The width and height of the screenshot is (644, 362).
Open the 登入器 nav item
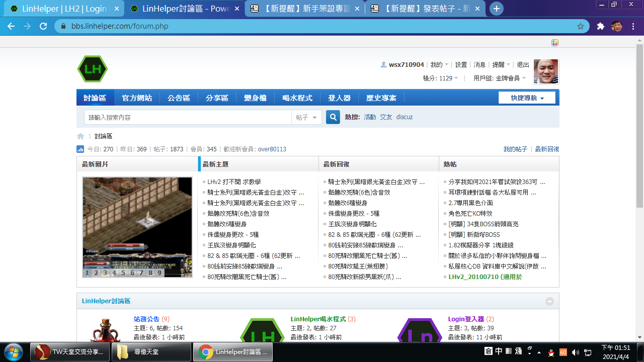[x=339, y=98]
